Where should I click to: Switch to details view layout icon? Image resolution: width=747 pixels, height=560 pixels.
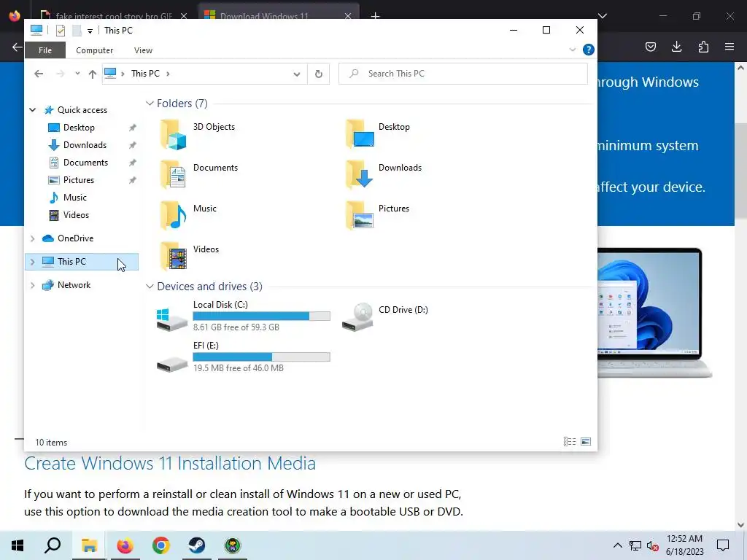click(x=569, y=442)
